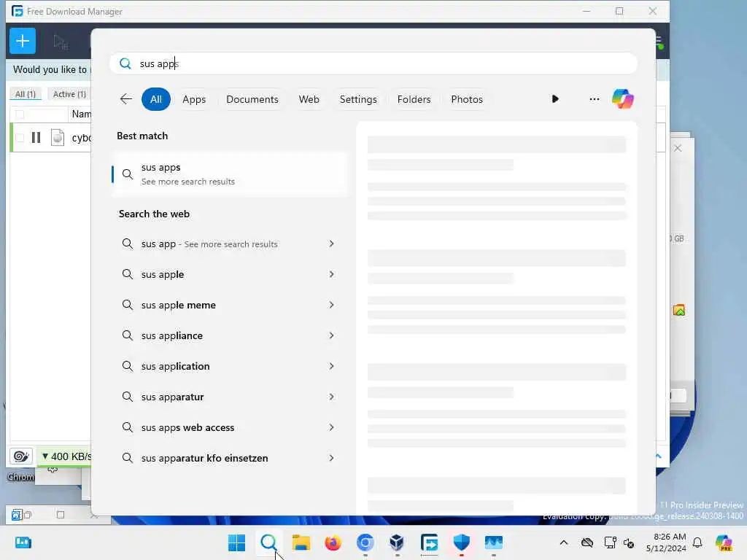747x560 pixels.
Task: Open the 'All (1)' downloads tab
Action: [26, 94]
